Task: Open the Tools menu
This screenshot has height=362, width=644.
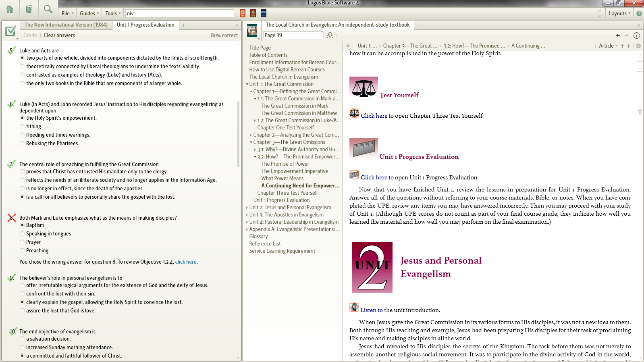Action: point(113,13)
